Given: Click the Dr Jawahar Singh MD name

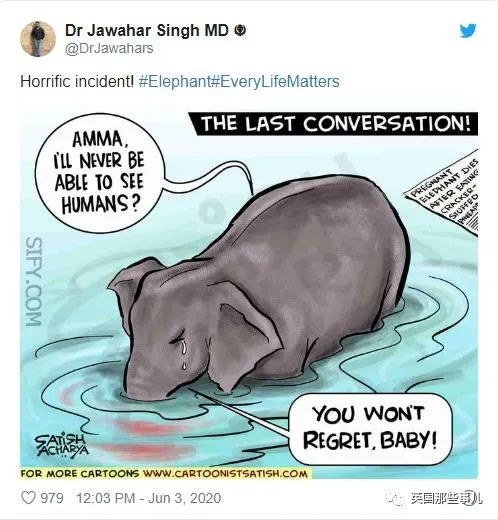Looking at the screenshot, I should coord(147,30).
